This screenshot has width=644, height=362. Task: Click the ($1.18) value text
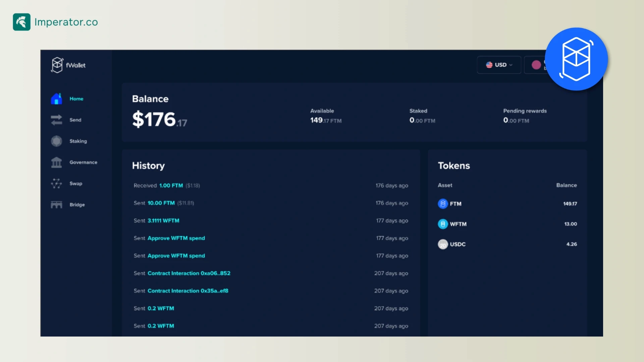tap(193, 185)
